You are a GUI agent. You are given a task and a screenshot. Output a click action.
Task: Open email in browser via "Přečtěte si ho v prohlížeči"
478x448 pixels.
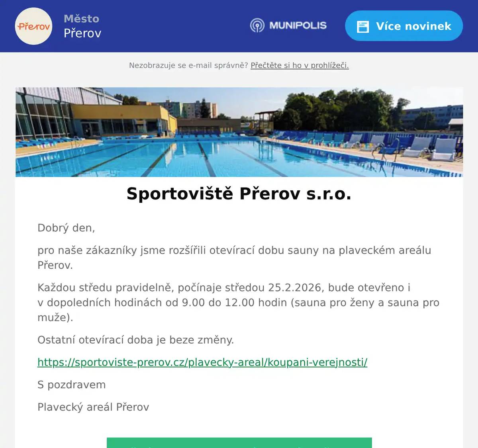[300, 65]
